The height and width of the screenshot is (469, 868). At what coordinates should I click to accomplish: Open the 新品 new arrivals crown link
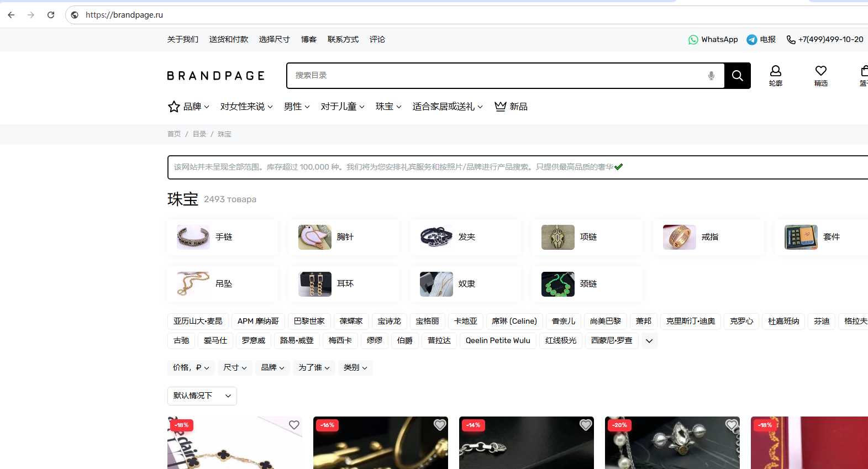click(x=511, y=107)
